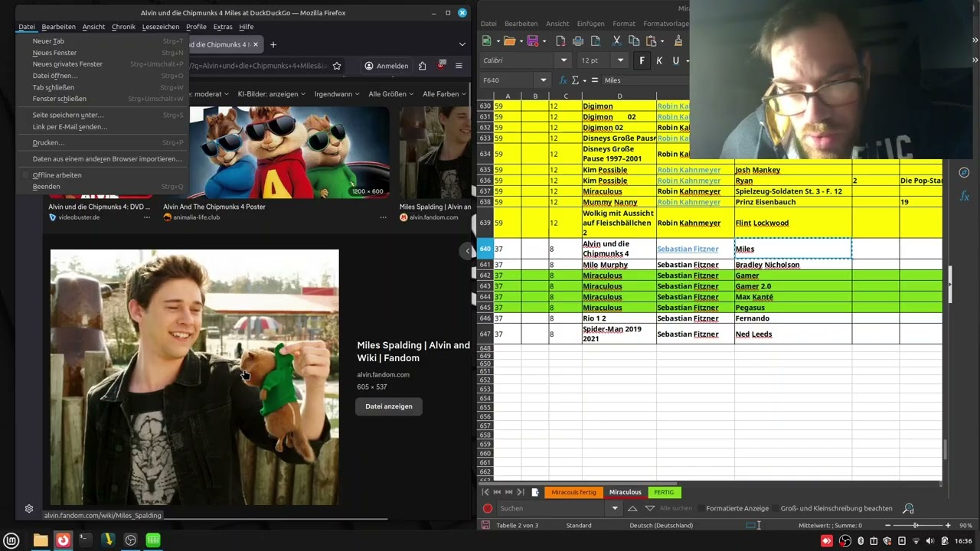Viewport: 980px width, 551px height.
Task: Click the open folder icon in LibreOffice toolbar
Action: point(509,41)
